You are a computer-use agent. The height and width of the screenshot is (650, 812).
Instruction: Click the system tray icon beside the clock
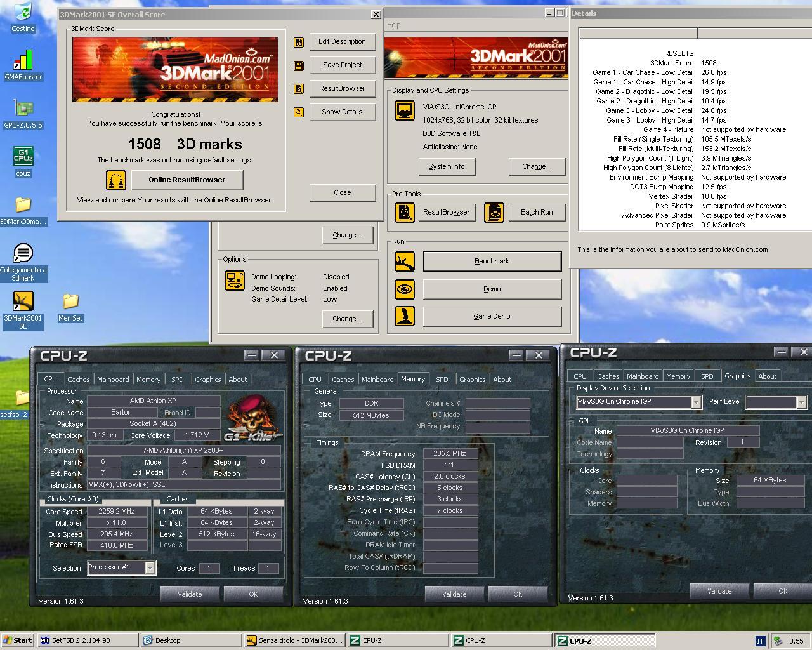[x=778, y=640]
